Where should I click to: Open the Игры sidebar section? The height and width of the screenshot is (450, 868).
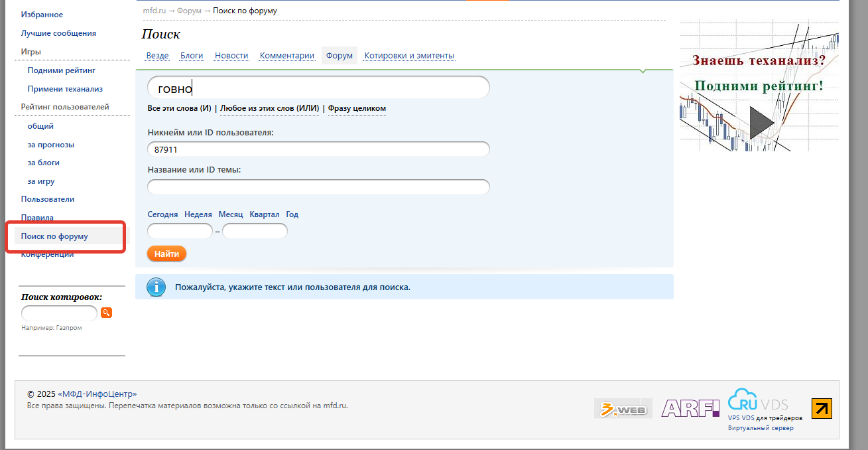pos(31,51)
